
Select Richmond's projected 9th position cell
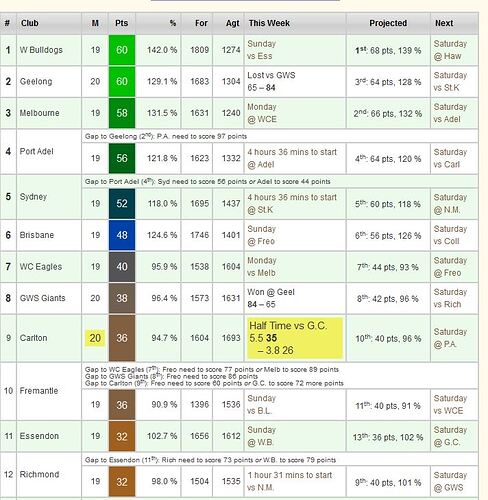[x=388, y=482]
